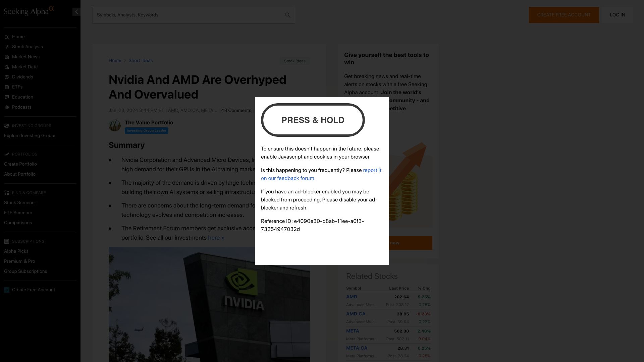
Task: Open Comparisons link
Action: (18, 223)
